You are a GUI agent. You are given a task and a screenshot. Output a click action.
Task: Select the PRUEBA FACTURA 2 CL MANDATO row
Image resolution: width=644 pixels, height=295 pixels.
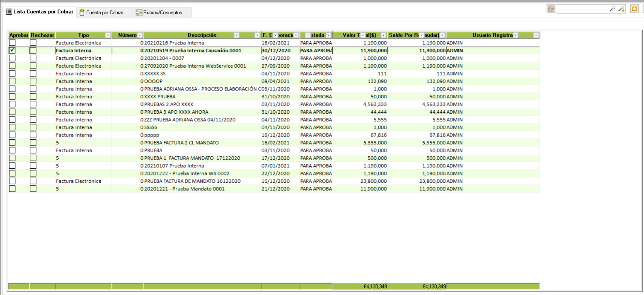click(x=181, y=143)
